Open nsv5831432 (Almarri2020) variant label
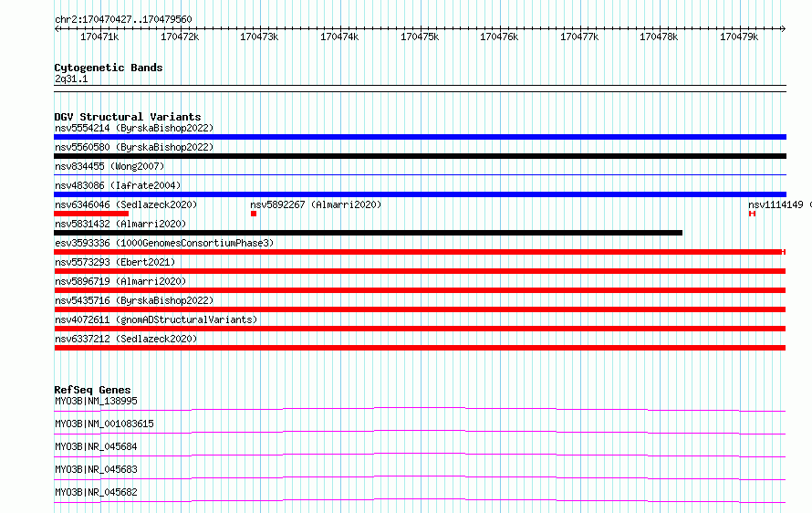 click(x=120, y=224)
